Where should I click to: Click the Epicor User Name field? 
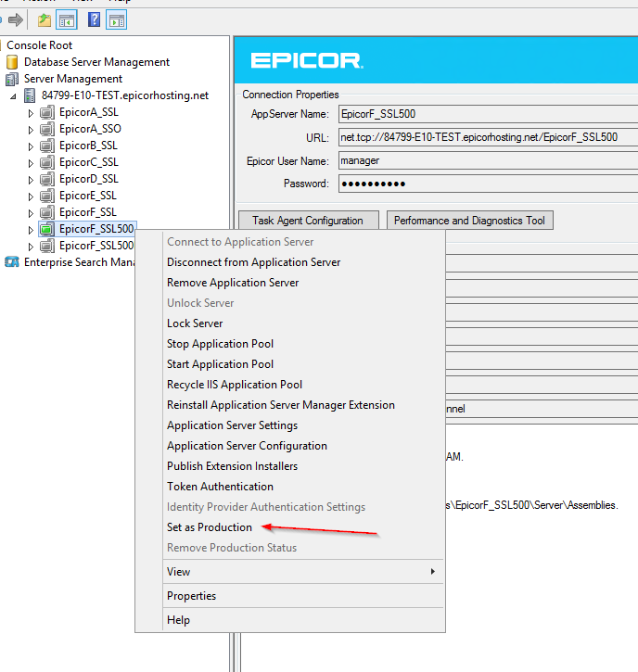pos(488,160)
